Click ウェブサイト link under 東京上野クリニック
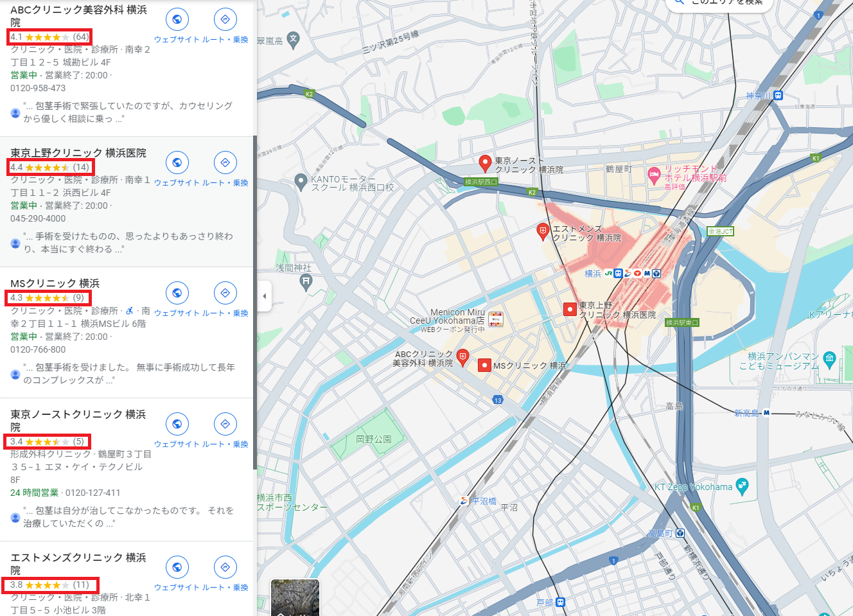Viewport: 853px width, 616px height. coord(177,183)
